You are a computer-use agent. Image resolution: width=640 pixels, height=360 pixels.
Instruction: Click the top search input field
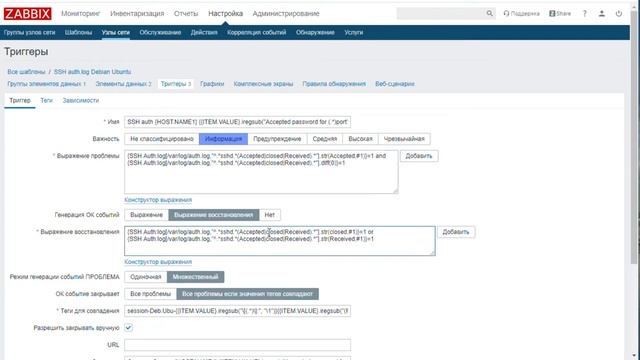[441, 13]
